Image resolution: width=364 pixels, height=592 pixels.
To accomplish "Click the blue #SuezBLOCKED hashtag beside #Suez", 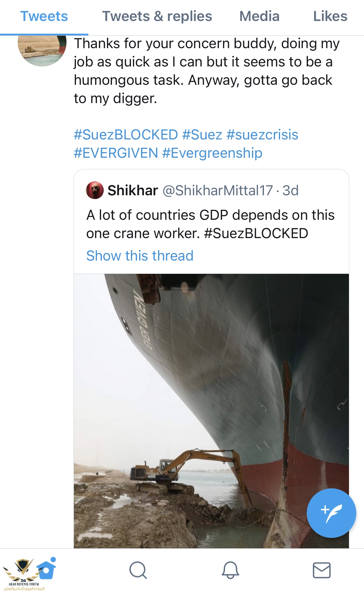I will [x=126, y=135].
